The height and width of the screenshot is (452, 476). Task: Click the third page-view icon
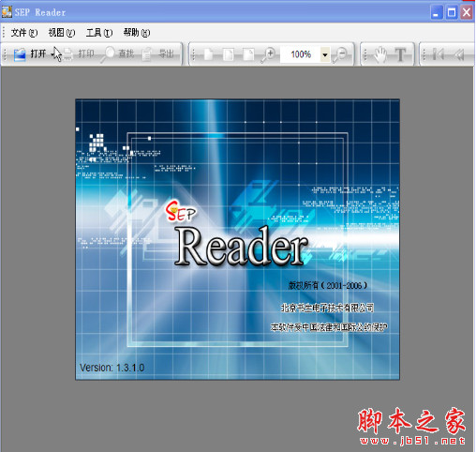tap(248, 54)
